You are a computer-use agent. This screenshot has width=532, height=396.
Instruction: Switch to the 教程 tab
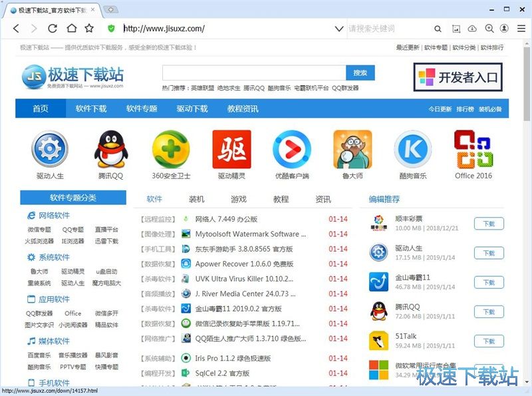(281, 199)
